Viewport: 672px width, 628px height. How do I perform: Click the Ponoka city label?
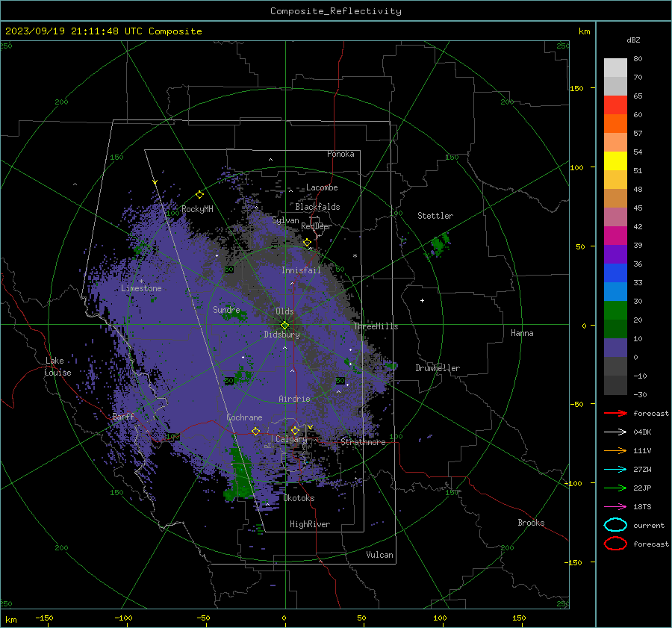(340, 154)
